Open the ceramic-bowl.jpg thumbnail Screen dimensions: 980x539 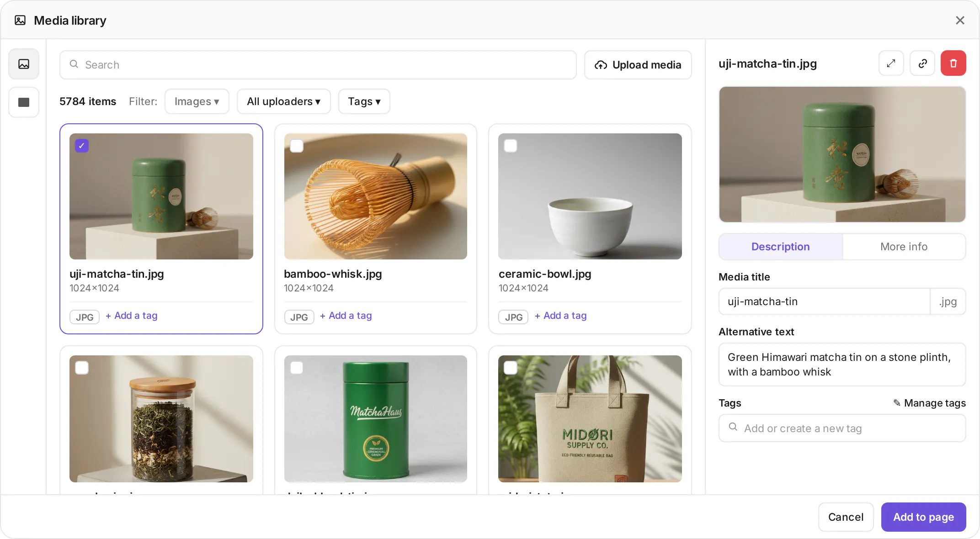pos(590,196)
